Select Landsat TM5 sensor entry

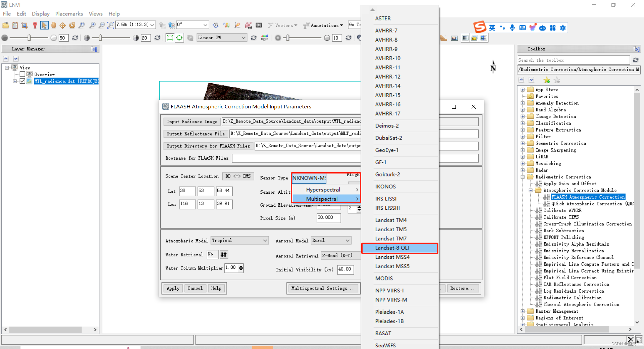(399, 229)
